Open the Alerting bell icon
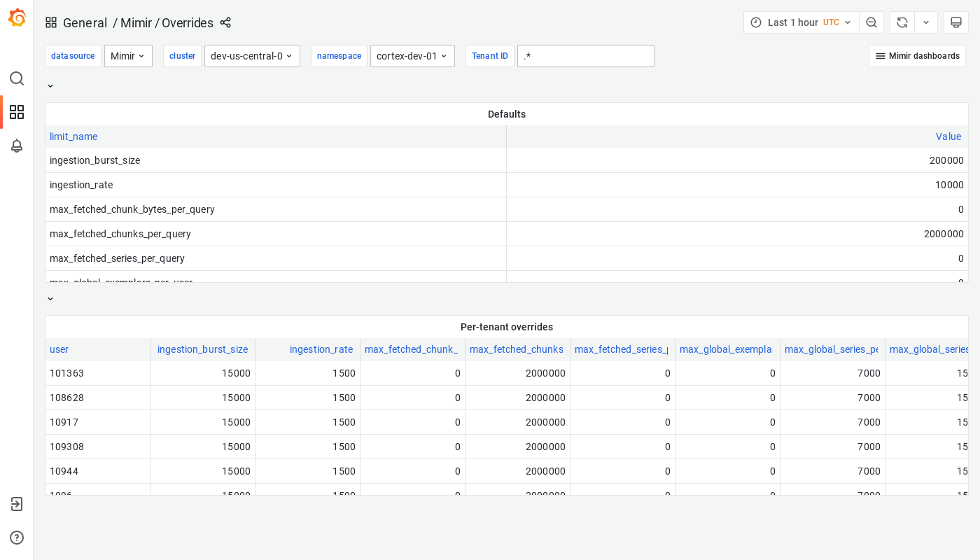Viewport: 980px width, 560px height. pos(17,146)
